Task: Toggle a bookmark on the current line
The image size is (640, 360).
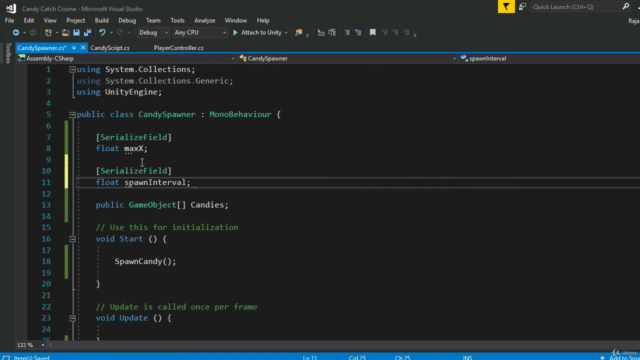Action: point(373,33)
